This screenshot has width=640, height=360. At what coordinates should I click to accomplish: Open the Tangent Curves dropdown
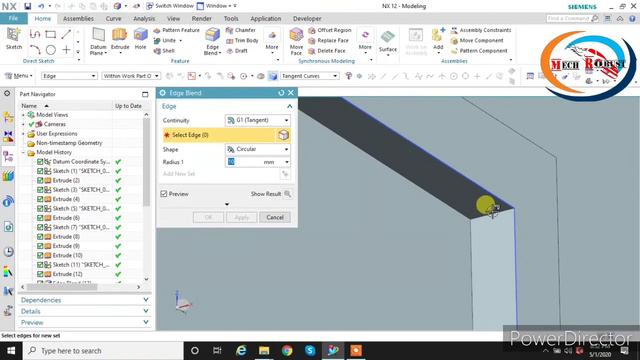coord(309,76)
